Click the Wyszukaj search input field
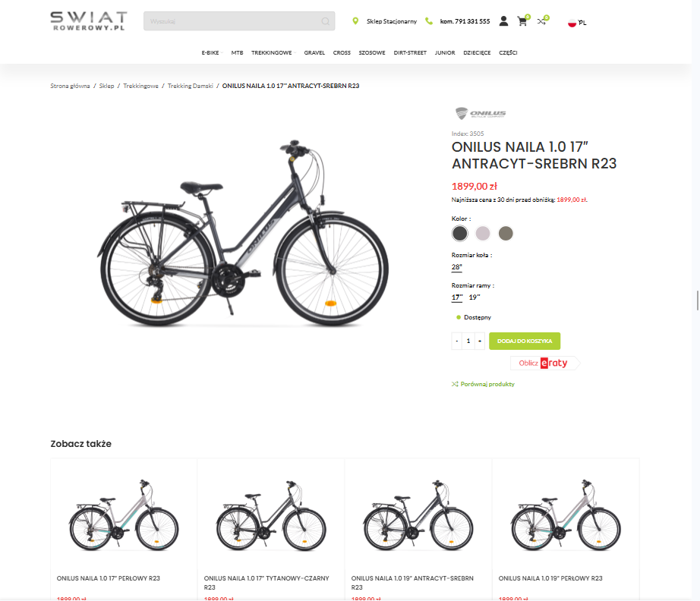Image resolution: width=700 pixels, height=601 pixels. tap(232, 21)
